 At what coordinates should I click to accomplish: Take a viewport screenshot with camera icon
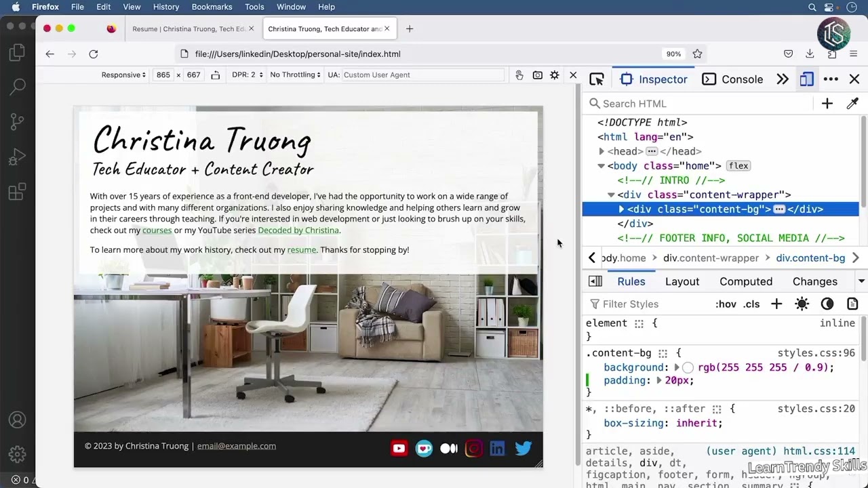pyautogui.click(x=538, y=75)
